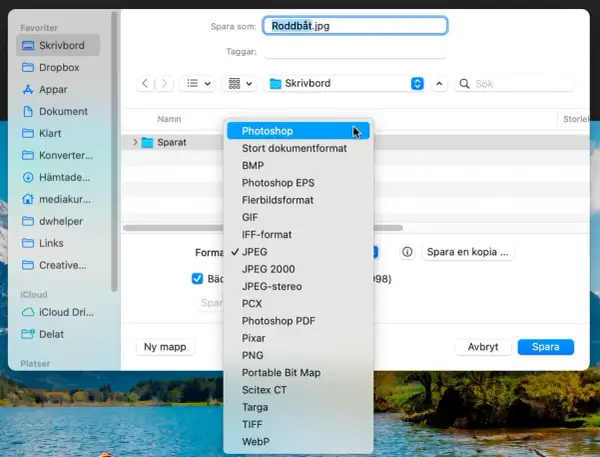Pick JPEG 2000 format
The image size is (600, 457).
(298, 269)
